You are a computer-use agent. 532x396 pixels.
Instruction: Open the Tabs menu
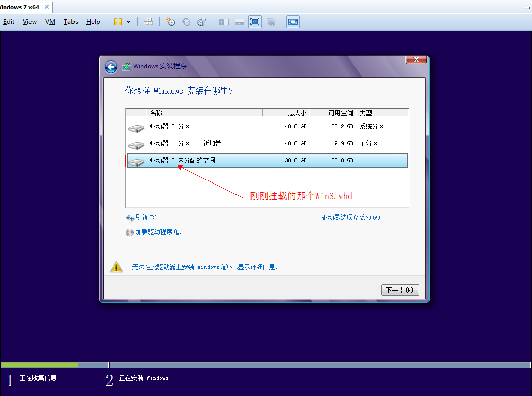70,22
